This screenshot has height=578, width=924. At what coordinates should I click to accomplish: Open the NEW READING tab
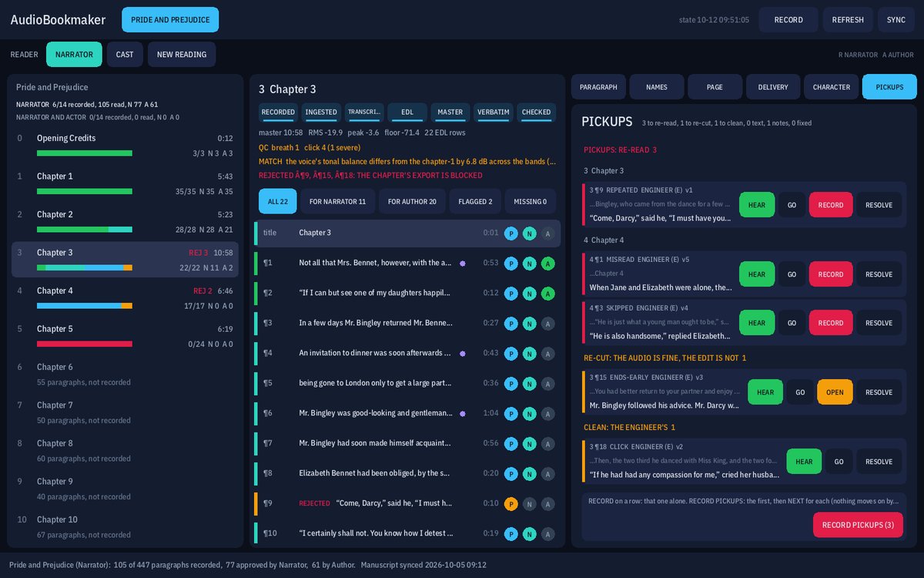pos(182,55)
